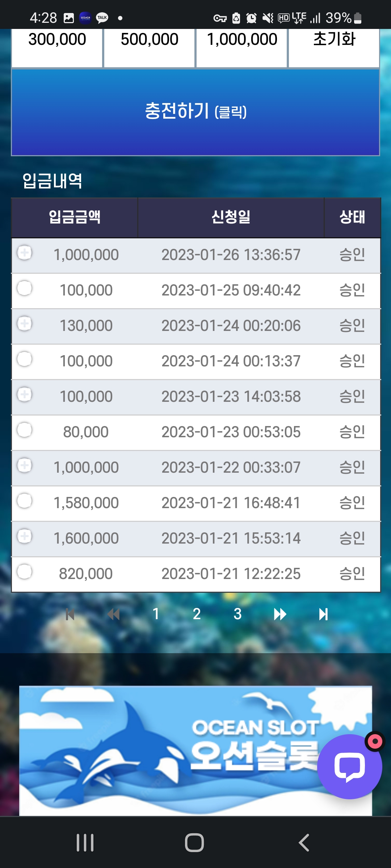Image resolution: width=391 pixels, height=868 pixels.
Task: Tap Android back arrow
Action: (304, 843)
